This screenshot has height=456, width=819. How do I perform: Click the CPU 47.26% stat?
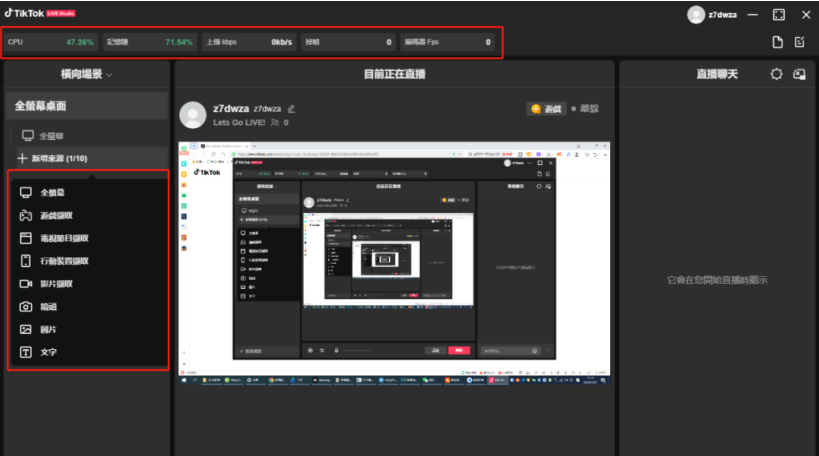click(x=50, y=42)
